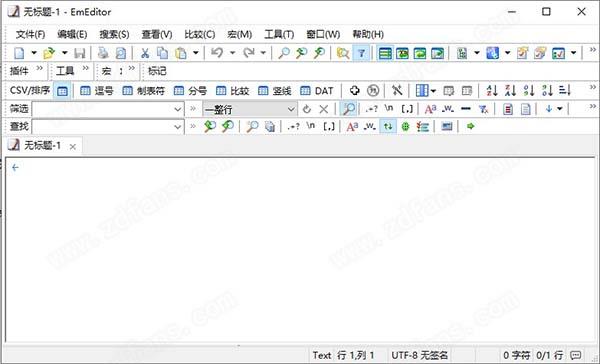600x364 pixels.
Task: Expand the Open file dropdown arrow
Action: pyautogui.click(x=64, y=53)
